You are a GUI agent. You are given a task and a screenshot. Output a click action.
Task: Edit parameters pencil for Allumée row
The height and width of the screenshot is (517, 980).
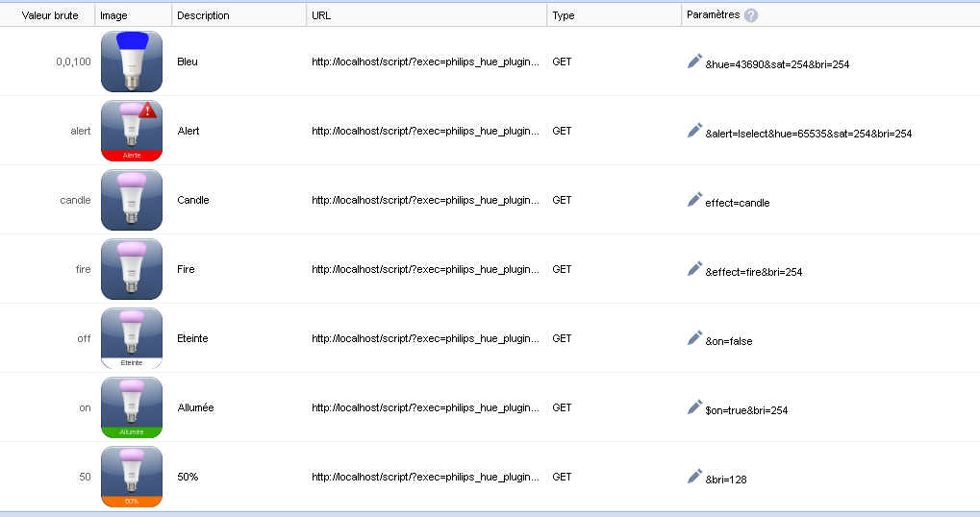tap(694, 407)
